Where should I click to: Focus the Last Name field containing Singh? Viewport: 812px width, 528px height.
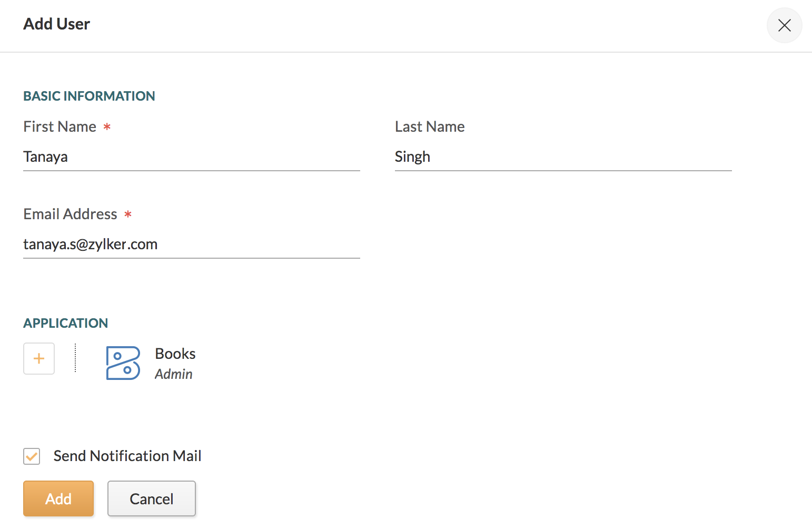point(563,157)
